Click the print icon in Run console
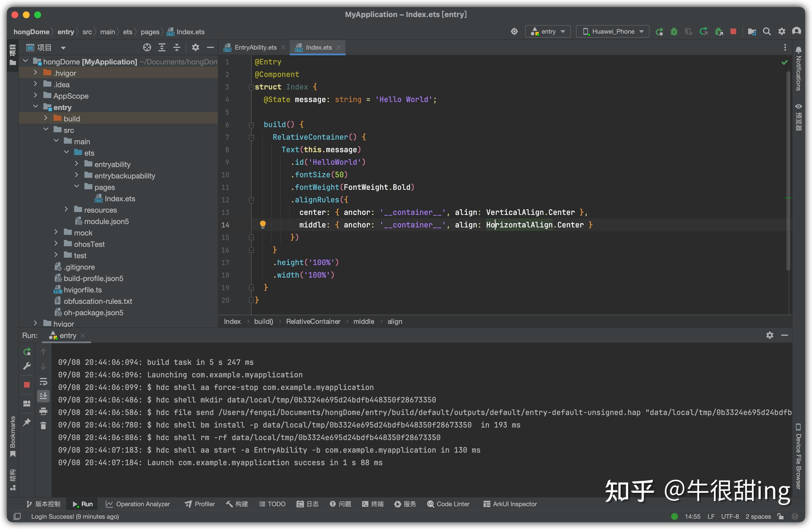 point(43,411)
